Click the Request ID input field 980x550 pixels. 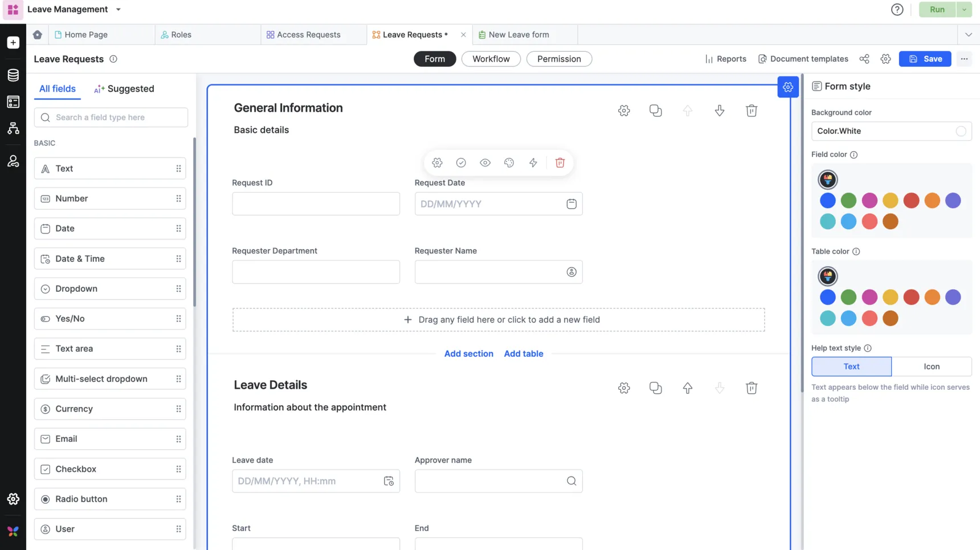(x=316, y=204)
